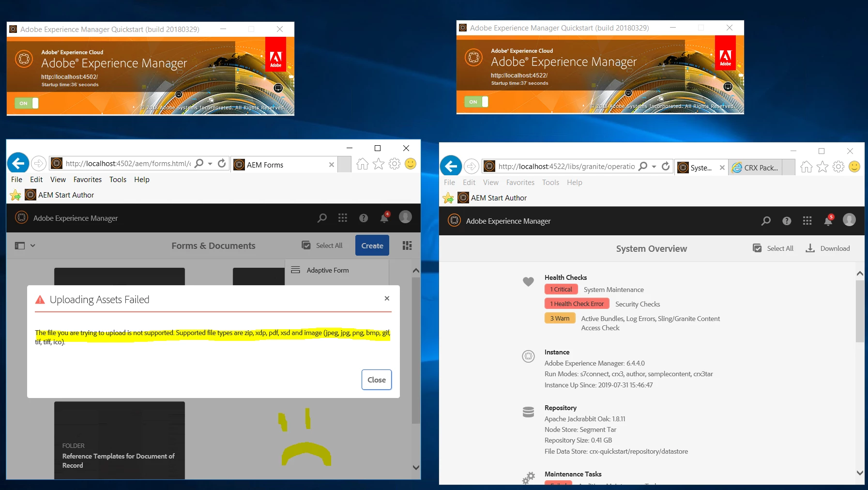Open user profile avatar in Forms page
The image size is (868, 490).
pyautogui.click(x=405, y=217)
